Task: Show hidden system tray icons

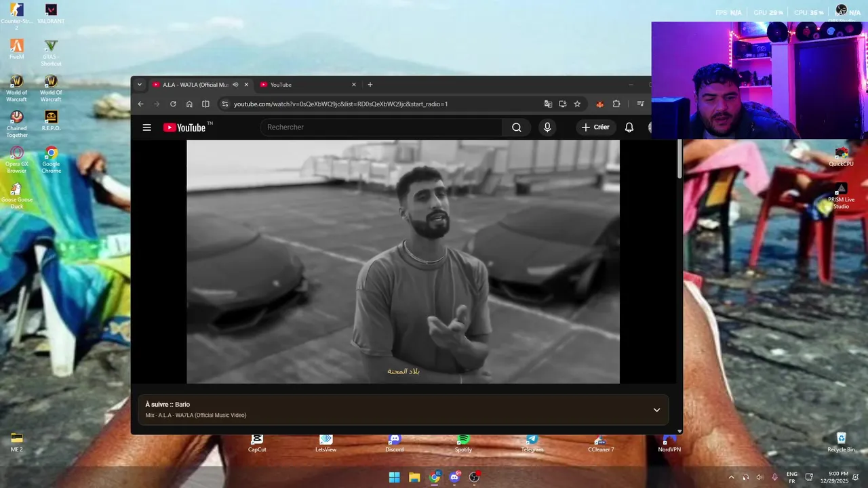Action: (731, 477)
